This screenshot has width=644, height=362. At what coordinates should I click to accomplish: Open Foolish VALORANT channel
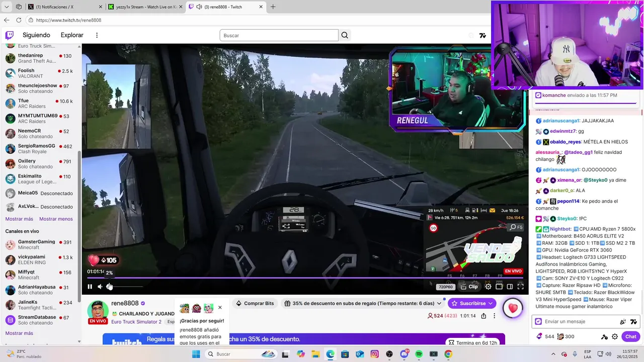coord(40,73)
